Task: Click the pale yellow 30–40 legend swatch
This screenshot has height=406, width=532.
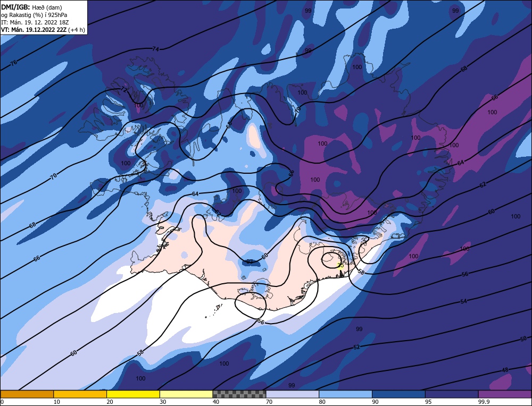Action: click(x=186, y=394)
